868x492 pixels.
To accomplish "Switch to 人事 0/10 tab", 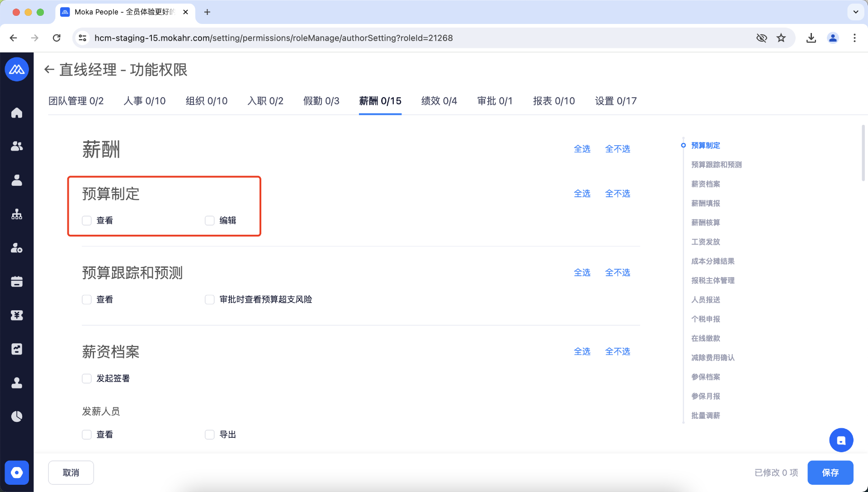I will pyautogui.click(x=145, y=101).
